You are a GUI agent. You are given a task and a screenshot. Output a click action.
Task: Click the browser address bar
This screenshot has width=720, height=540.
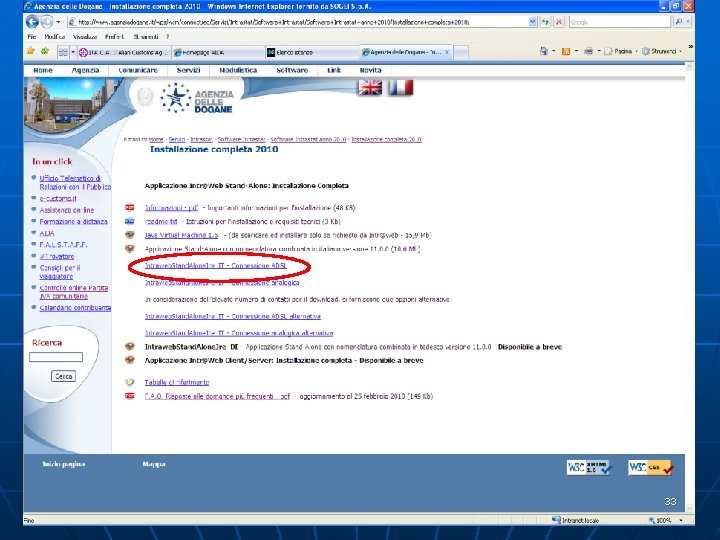pos(298,22)
